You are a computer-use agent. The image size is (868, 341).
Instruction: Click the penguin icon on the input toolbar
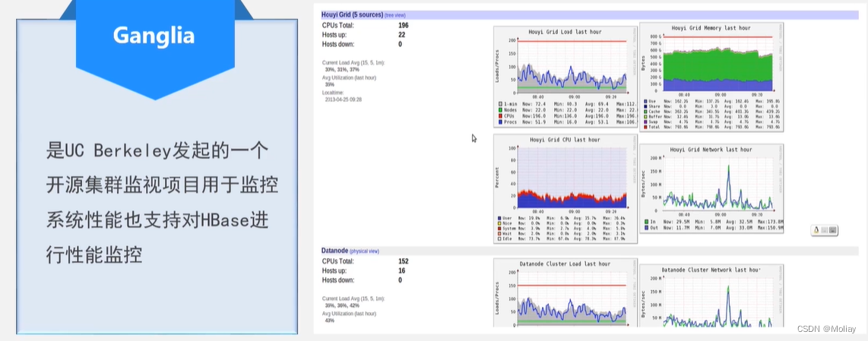816,230
